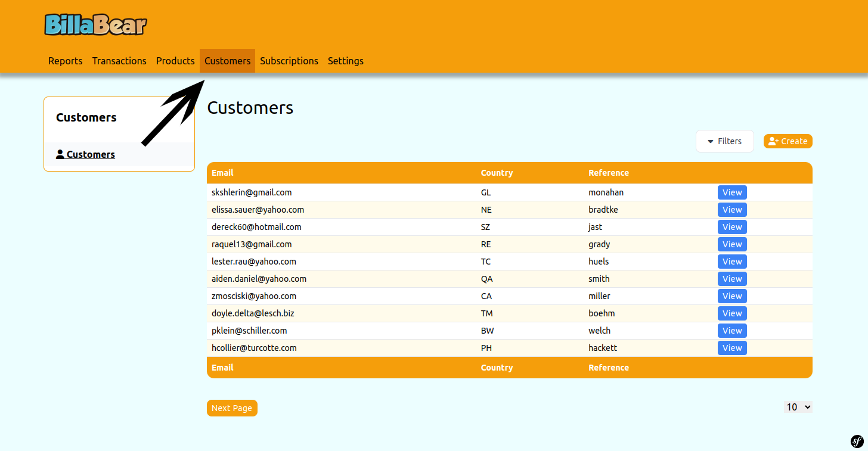
Task: View customer elissa.sauer@yahoo.com
Action: click(732, 210)
